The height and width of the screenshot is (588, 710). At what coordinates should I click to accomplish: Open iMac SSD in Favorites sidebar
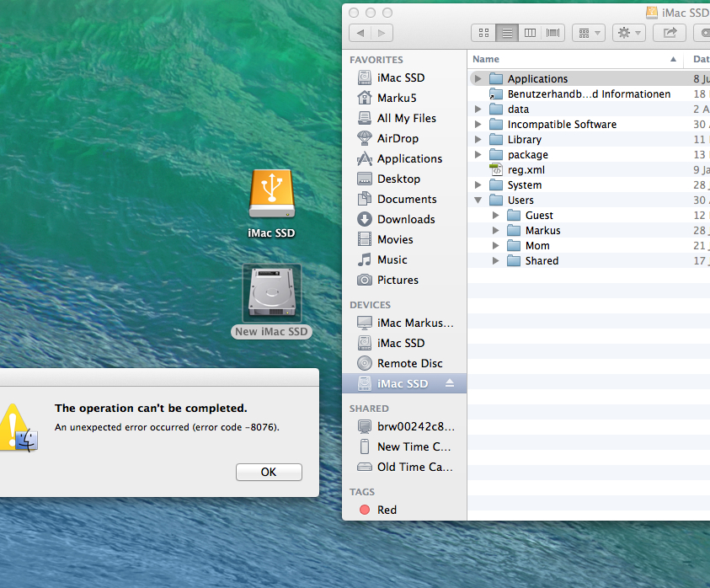(404, 78)
